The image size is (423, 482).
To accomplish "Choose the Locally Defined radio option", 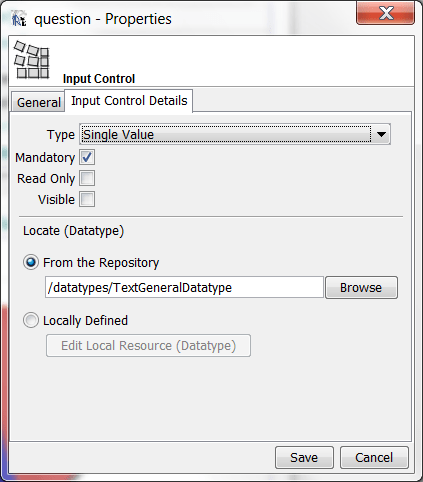I will click(x=31, y=320).
